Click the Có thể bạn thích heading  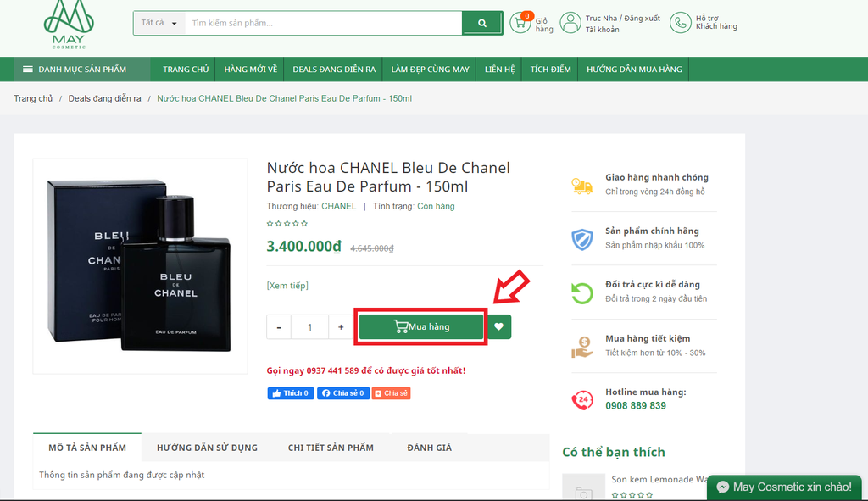(614, 453)
